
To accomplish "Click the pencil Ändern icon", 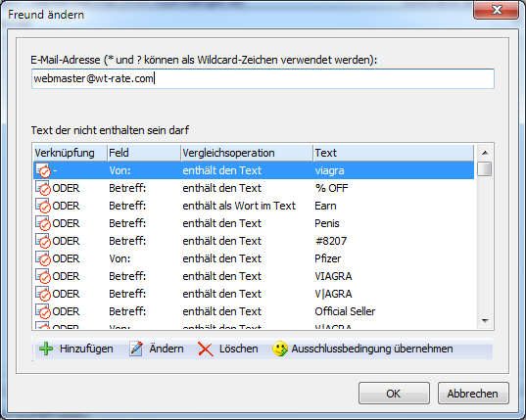I will [136, 349].
